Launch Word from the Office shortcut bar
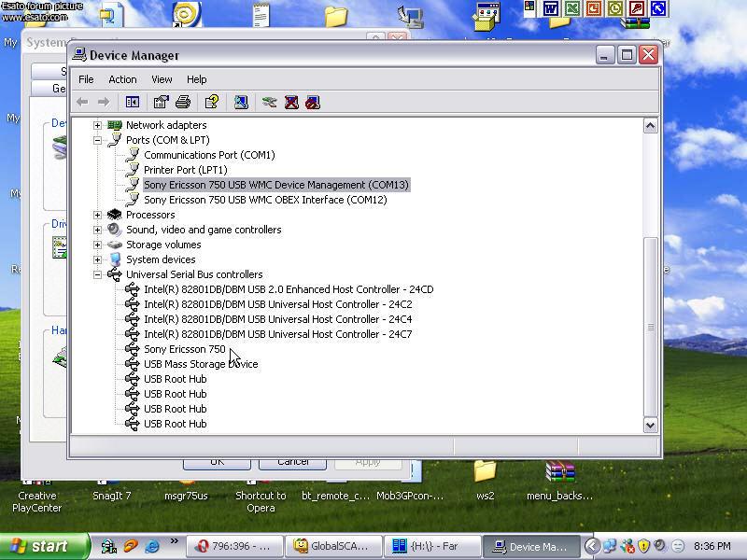The height and width of the screenshot is (560, 747). pos(551,8)
